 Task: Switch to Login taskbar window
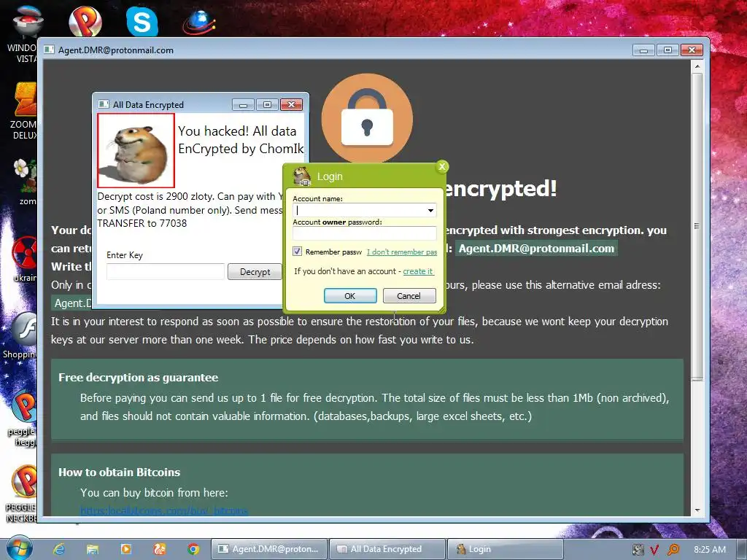point(505,549)
